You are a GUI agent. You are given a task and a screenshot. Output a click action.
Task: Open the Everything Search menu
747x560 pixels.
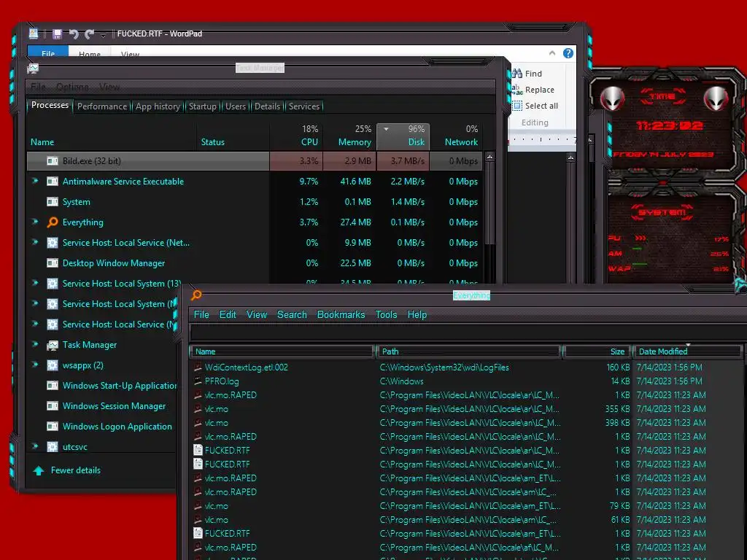click(x=292, y=314)
